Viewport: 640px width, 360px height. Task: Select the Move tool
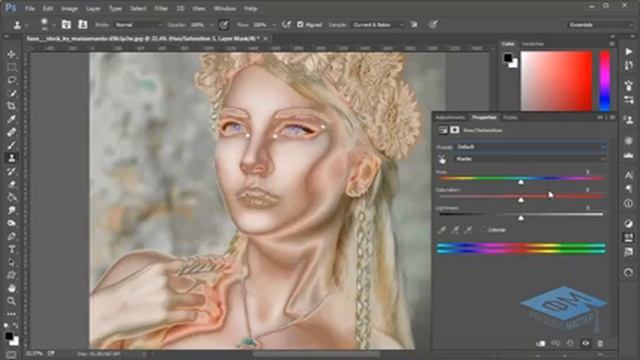coord(11,54)
